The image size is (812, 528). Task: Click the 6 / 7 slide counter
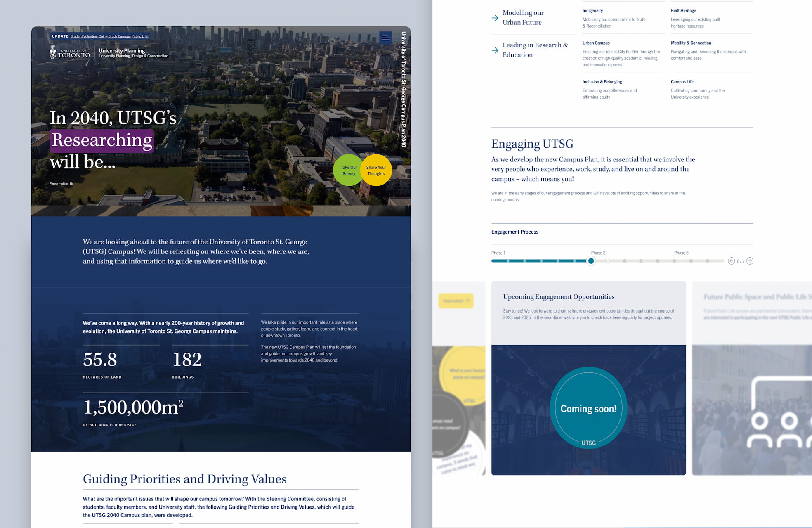[x=741, y=261]
